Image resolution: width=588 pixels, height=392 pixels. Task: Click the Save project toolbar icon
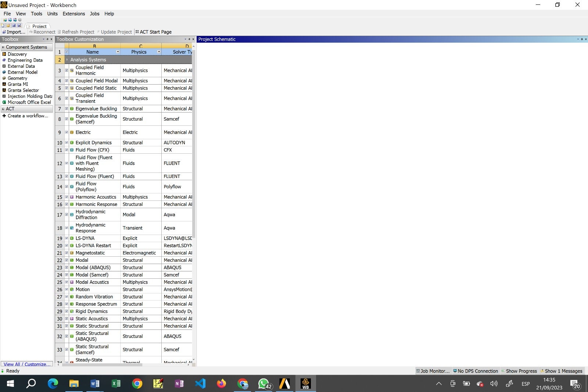[x=14, y=26]
